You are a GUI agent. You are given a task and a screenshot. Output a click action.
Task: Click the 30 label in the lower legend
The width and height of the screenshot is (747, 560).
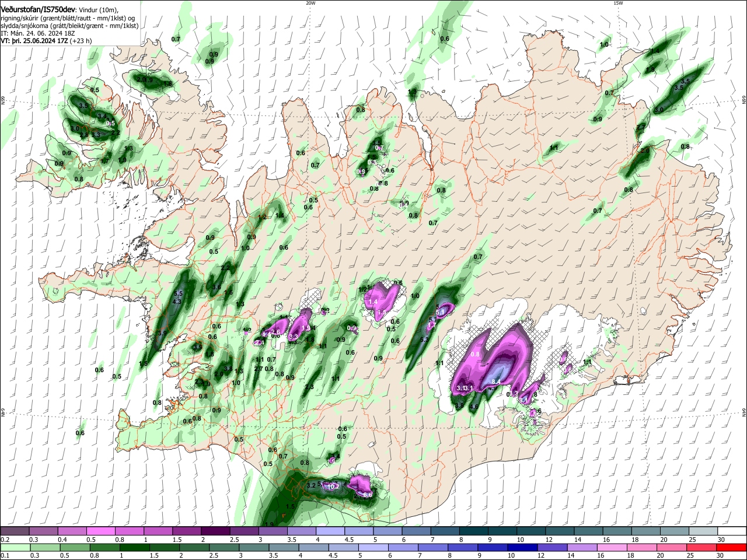721,556
